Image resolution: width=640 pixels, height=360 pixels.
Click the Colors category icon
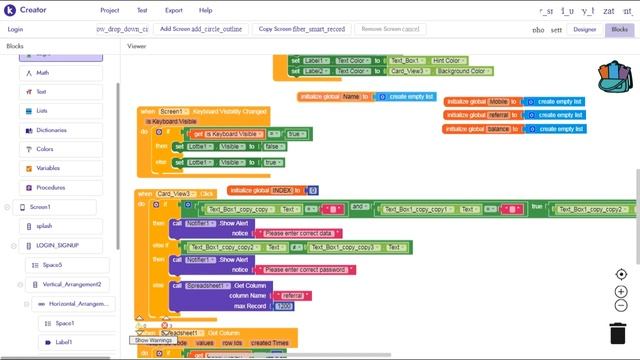pyautogui.click(x=29, y=149)
